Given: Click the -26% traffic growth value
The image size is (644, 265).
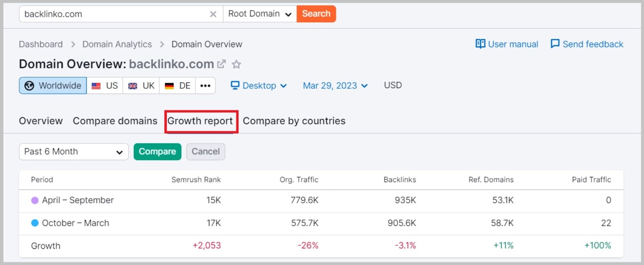Looking at the screenshot, I should 308,245.
